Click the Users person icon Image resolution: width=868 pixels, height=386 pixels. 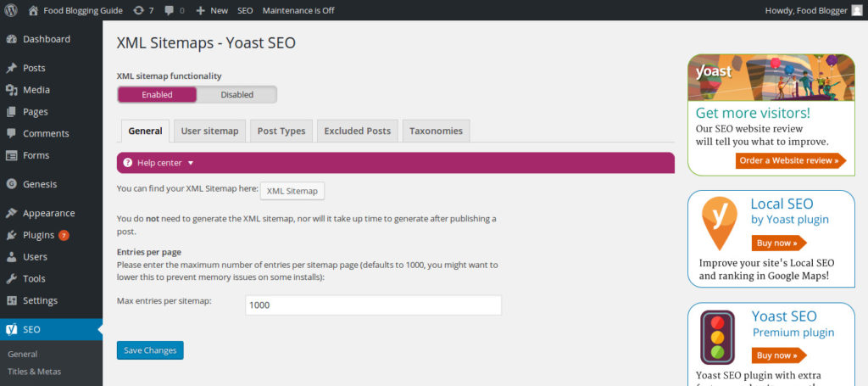[x=11, y=257]
